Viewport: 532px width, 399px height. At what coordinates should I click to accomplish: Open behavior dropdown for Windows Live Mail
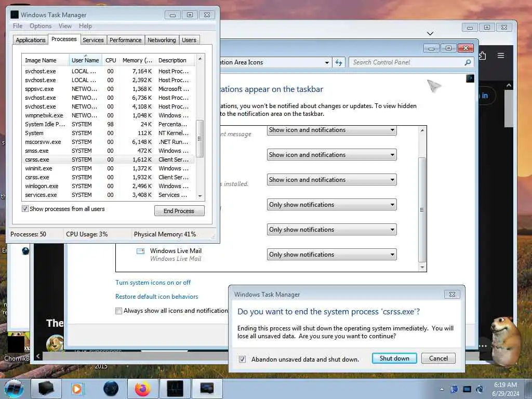pyautogui.click(x=331, y=255)
